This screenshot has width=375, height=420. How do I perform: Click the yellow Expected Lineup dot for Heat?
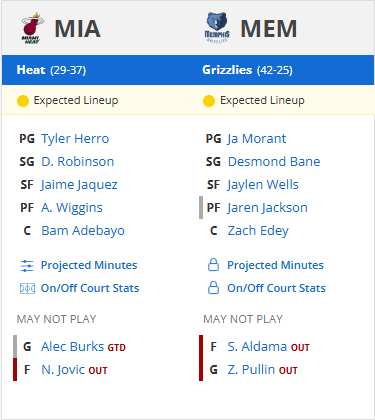(x=23, y=101)
